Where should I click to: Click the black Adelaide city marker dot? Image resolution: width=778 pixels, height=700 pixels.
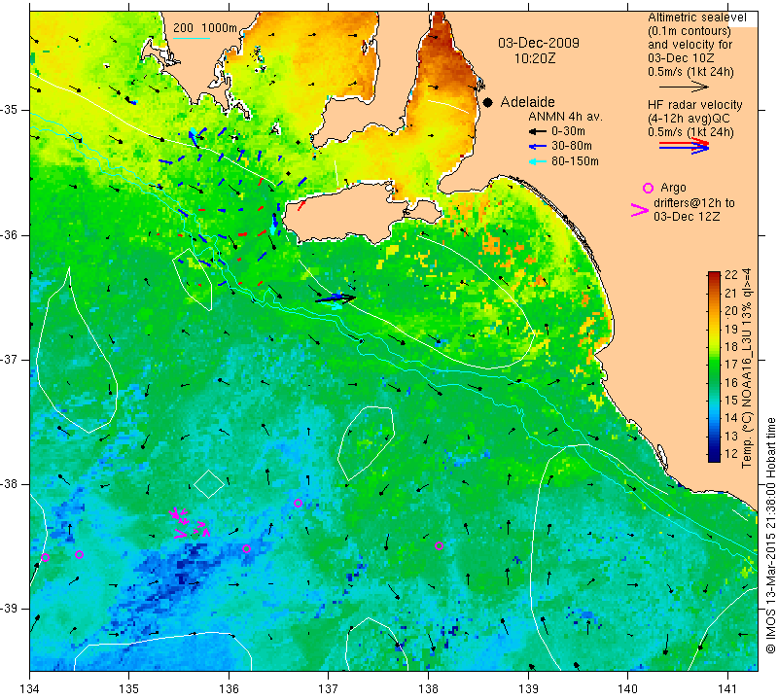pyautogui.click(x=488, y=103)
